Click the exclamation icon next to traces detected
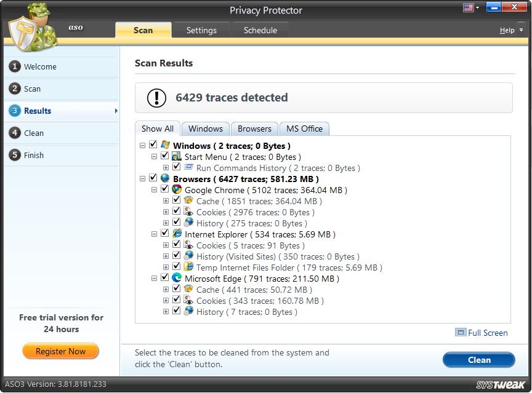 tap(156, 97)
